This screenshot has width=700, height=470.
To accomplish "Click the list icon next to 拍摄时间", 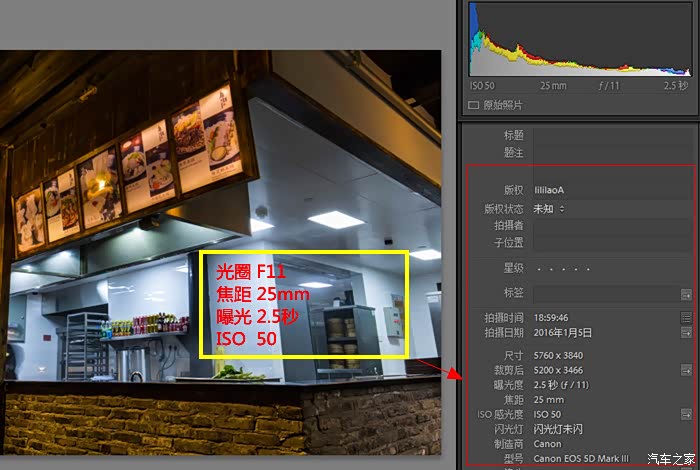I will point(686,317).
